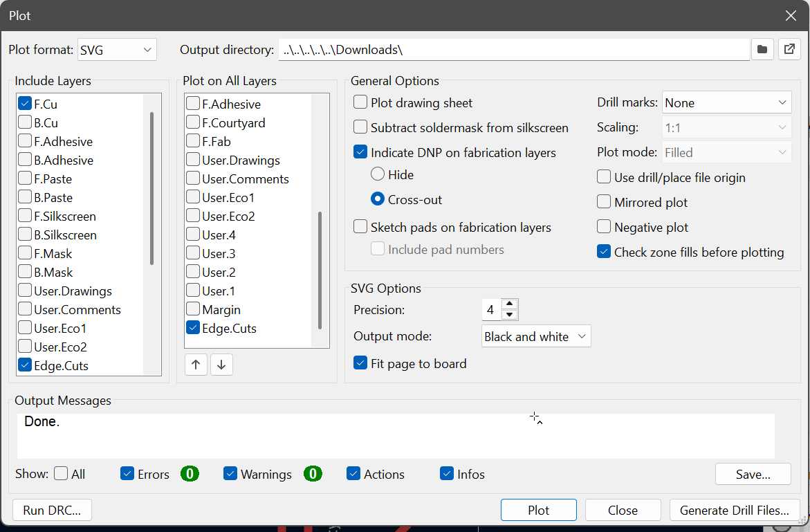This screenshot has height=532, width=810.
Task: Move selected layer up arrow
Action: point(196,365)
